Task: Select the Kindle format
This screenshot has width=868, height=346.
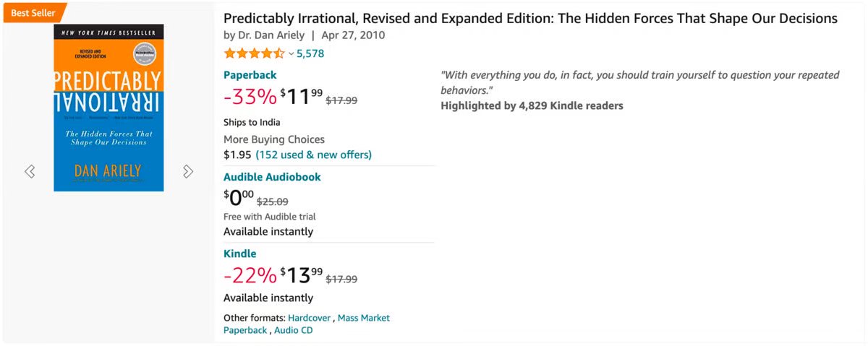Action: tap(239, 254)
